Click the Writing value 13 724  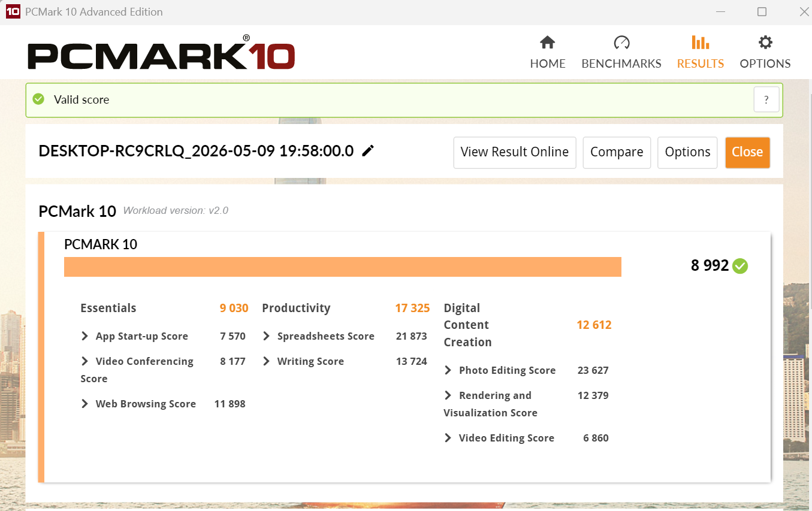click(x=411, y=361)
